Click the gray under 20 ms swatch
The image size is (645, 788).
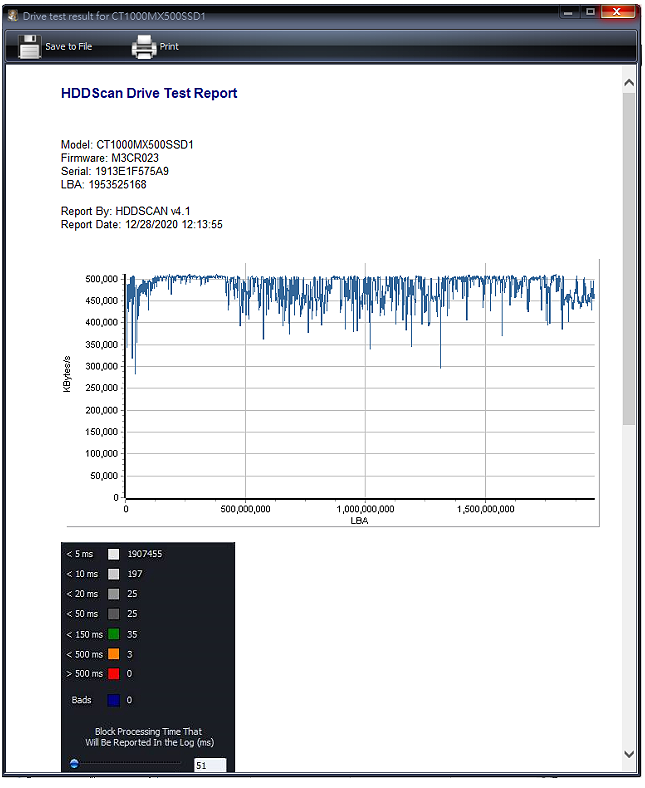click(114, 594)
